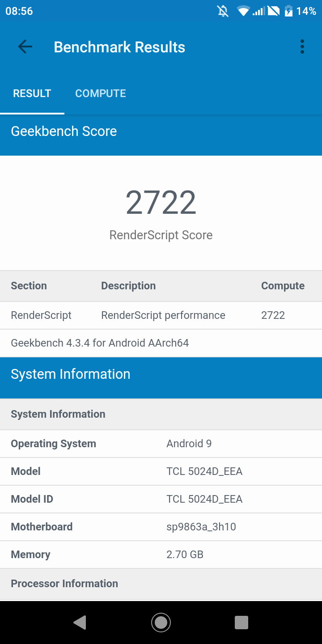
Task: Tap the RenderScript Score label
Action: (x=161, y=235)
